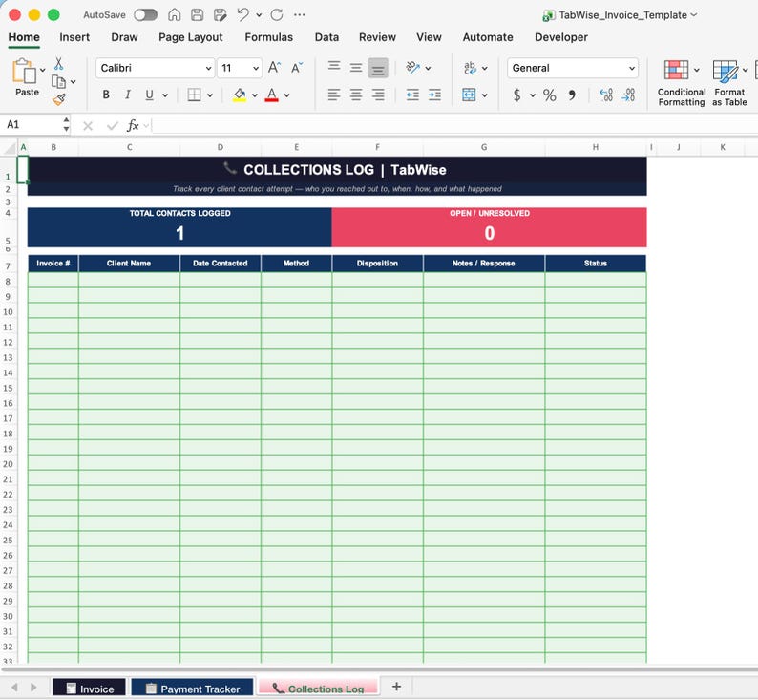Select the Status column header cell
The width and height of the screenshot is (758, 700).
[x=596, y=264]
